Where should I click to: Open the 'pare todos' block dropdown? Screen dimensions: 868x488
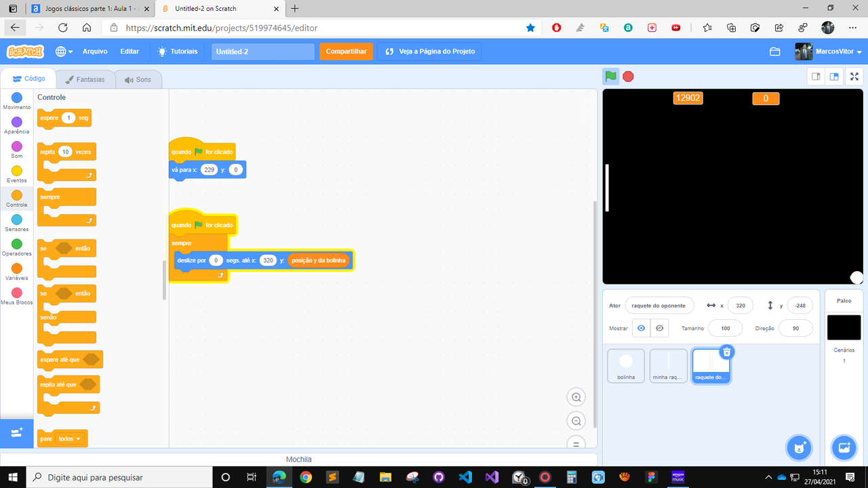coord(69,439)
